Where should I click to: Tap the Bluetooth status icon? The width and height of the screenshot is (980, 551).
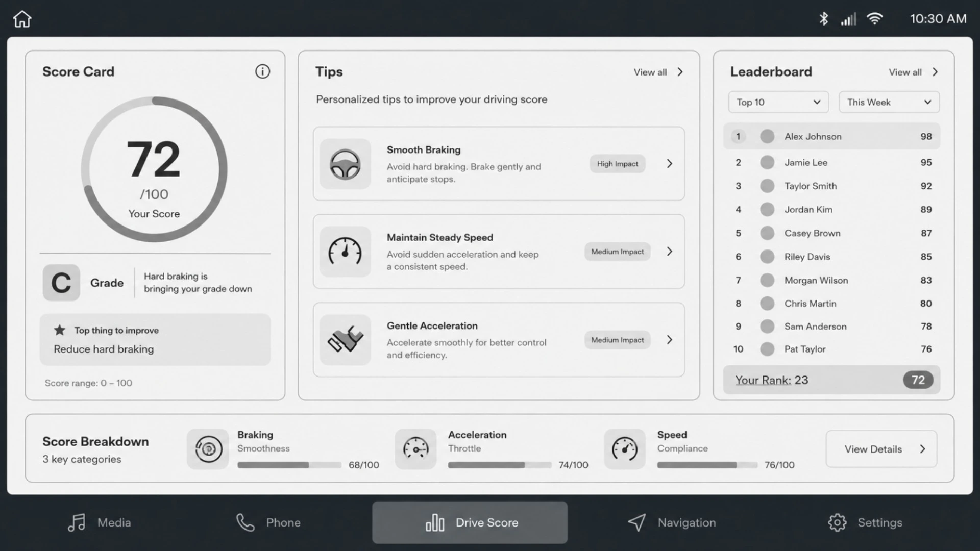coord(823,19)
